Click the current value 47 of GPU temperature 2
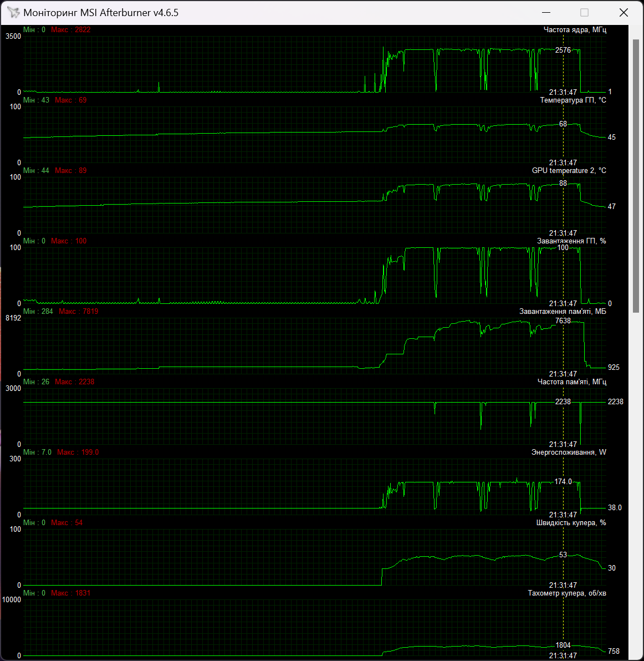The width and height of the screenshot is (644, 661). 611,206
